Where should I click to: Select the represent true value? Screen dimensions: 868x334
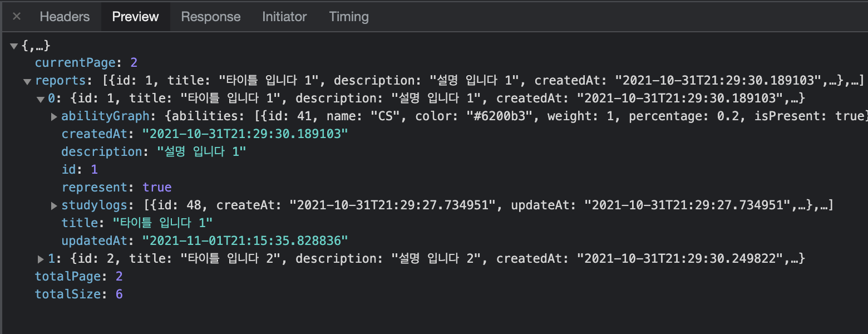click(157, 187)
